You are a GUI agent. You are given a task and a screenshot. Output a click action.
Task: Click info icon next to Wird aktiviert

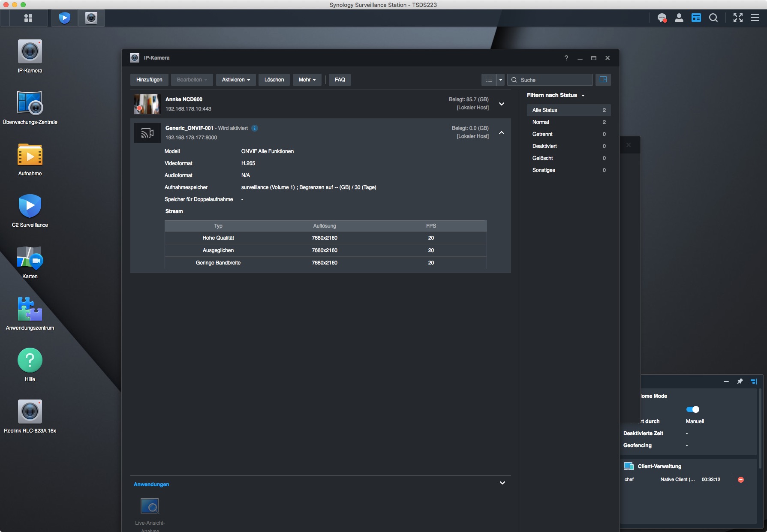pos(255,128)
